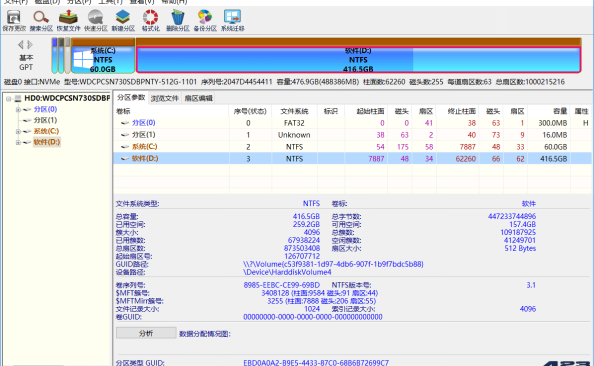Select 软件(D:) tree item

tap(47, 142)
